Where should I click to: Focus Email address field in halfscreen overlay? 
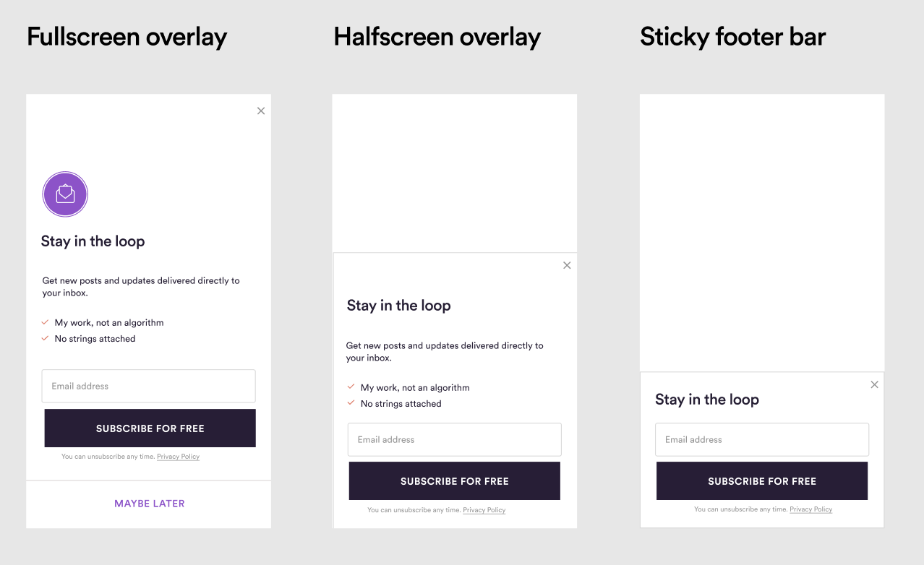click(x=455, y=439)
